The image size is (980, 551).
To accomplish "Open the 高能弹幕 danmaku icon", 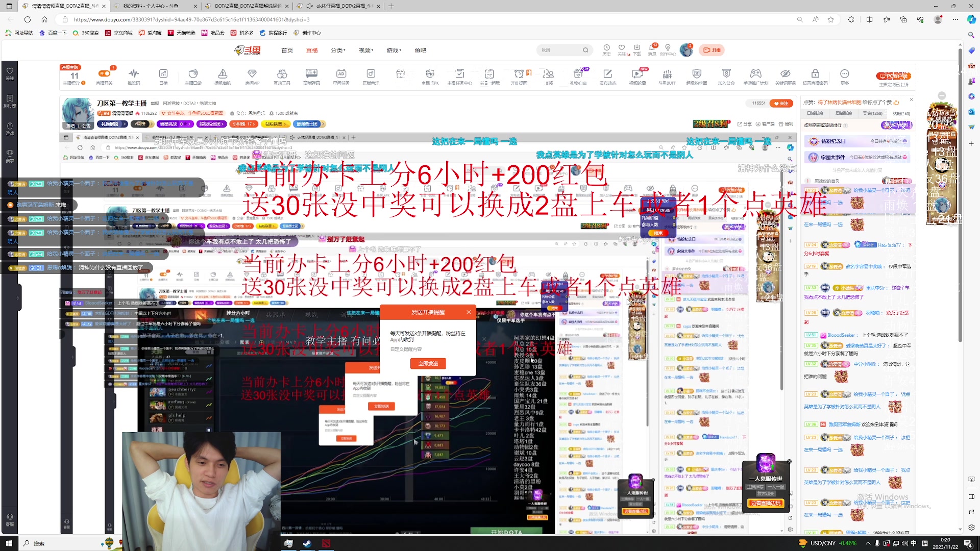I will pos(311,76).
